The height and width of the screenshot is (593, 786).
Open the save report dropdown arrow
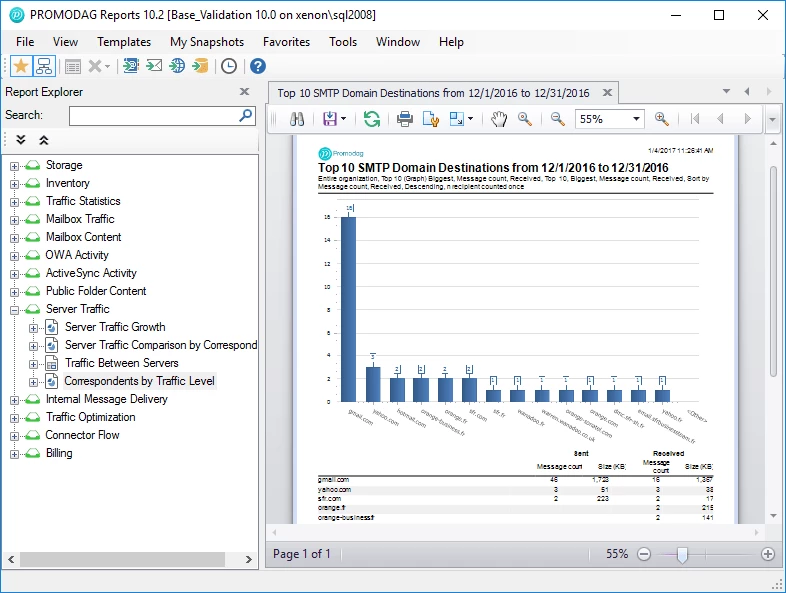point(343,119)
